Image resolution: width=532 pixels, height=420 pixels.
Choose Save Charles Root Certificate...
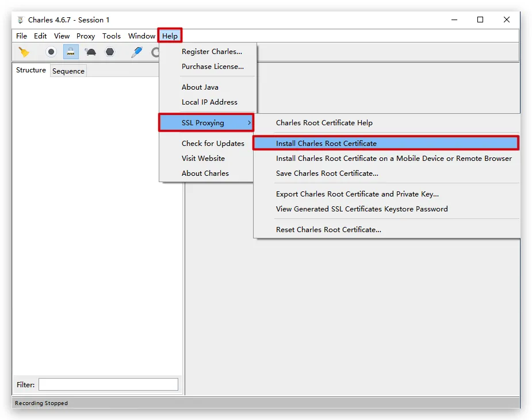click(327, 174)
